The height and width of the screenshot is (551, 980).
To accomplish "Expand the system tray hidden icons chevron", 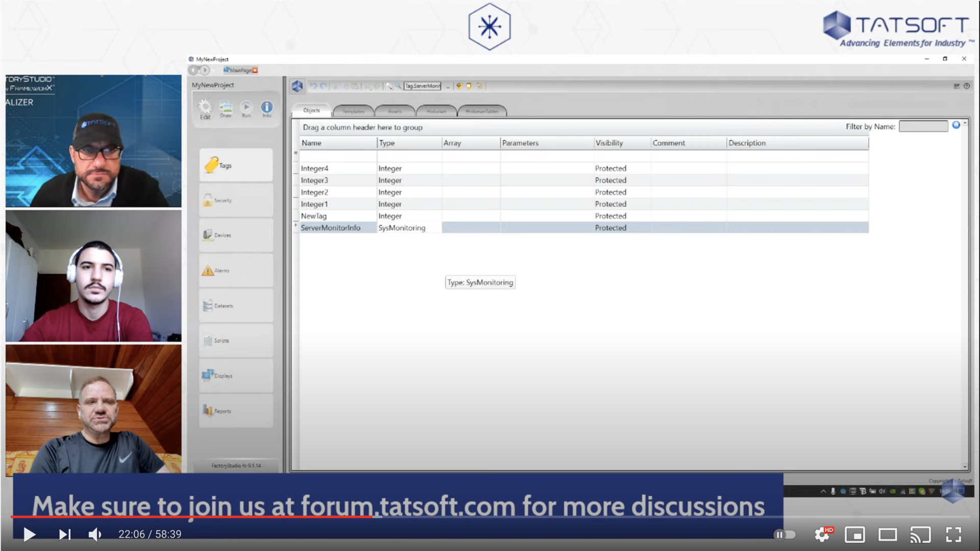I will click(x=823, y=491).
